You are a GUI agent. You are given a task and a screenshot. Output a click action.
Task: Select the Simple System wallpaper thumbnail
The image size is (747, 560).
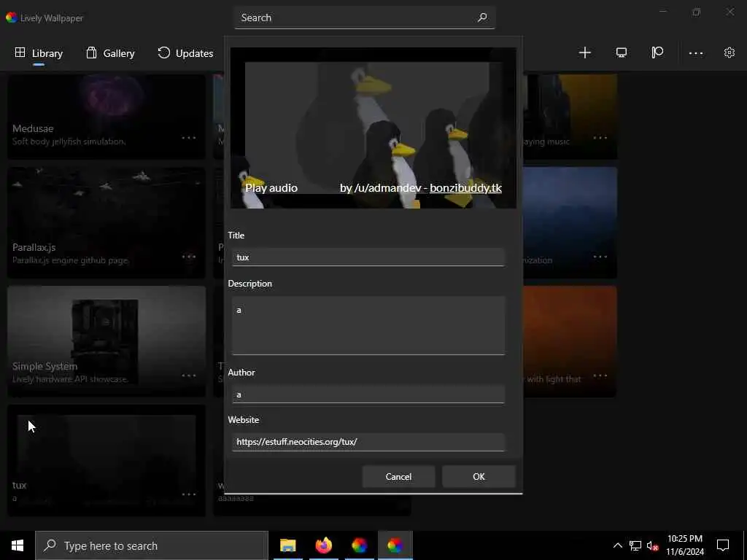[x=107, y=341]
